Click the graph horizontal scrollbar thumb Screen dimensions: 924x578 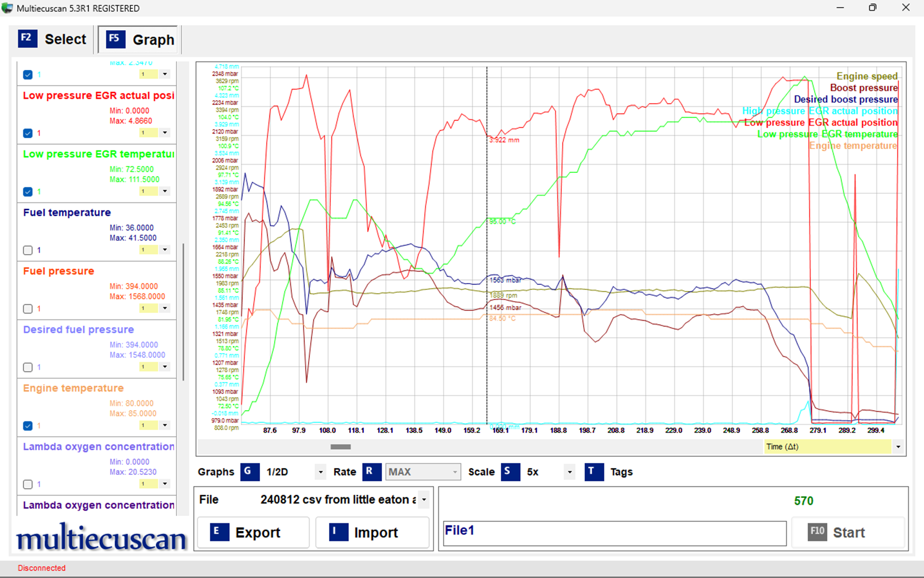point(340,447)
